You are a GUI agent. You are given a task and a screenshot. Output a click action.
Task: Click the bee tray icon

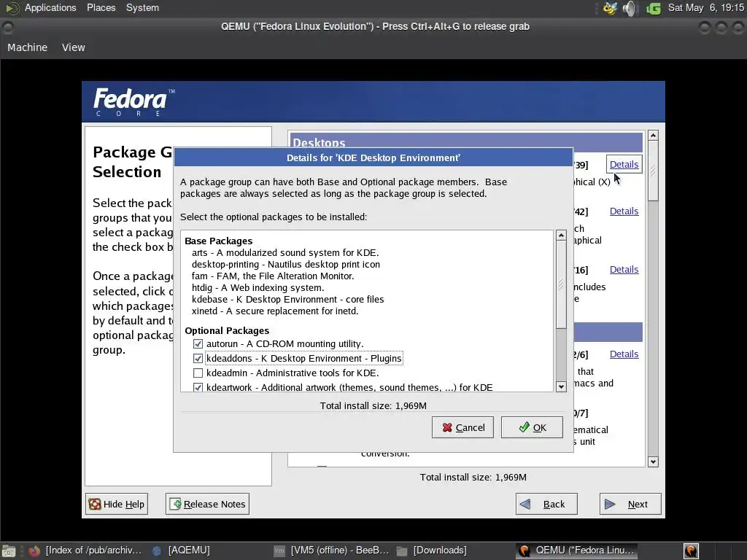(x=610, y=8)
